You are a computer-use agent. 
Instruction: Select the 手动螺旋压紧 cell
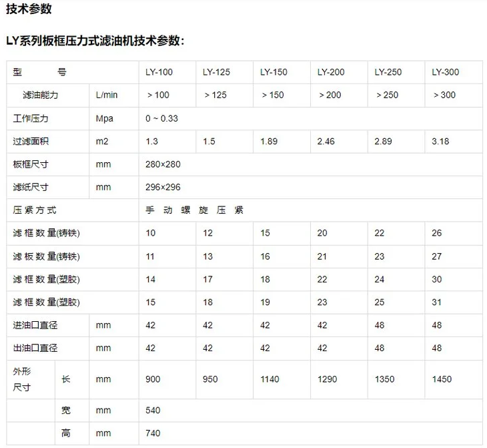pyautogui.click(x=194, y=210)
